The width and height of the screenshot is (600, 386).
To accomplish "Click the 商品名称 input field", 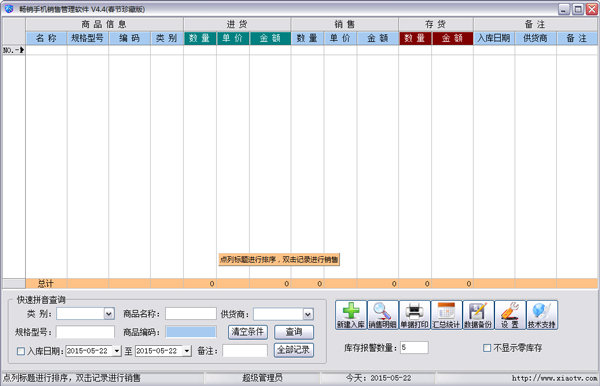I will point(191,314).
